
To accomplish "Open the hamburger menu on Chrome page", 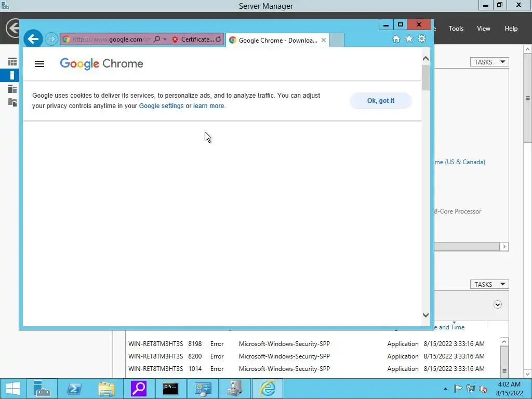I will coord(39,64).
